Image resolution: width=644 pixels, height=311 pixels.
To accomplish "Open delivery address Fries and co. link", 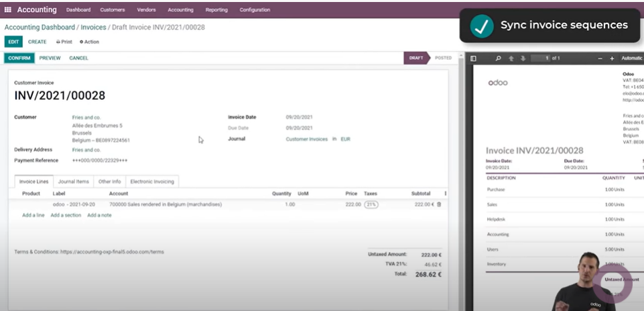I will point(86,150).
